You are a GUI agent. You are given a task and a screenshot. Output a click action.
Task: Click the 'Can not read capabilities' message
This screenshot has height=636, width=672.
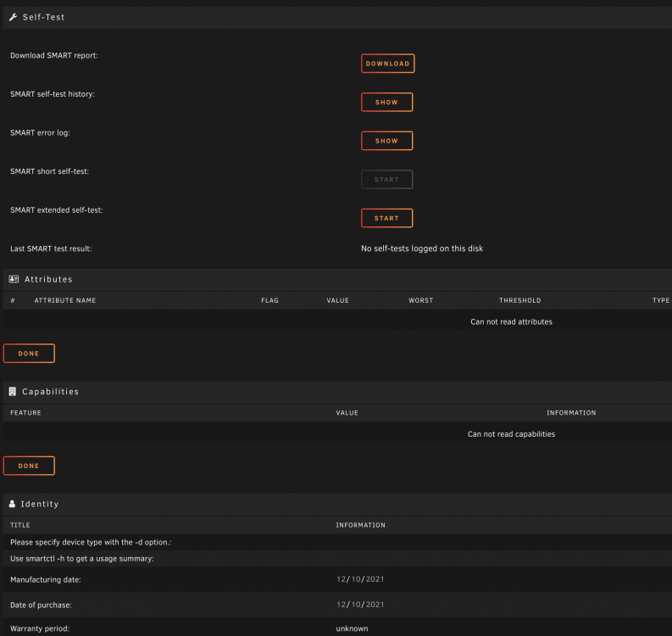point(511,434)
